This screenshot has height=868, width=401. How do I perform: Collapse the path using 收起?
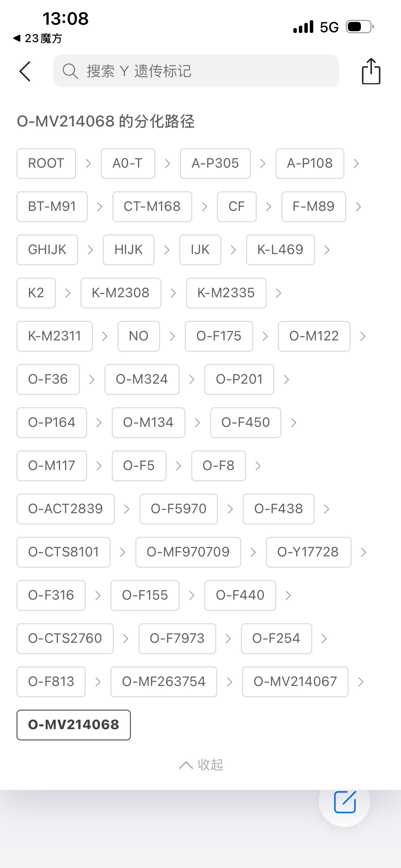click(x=210, y=764)
